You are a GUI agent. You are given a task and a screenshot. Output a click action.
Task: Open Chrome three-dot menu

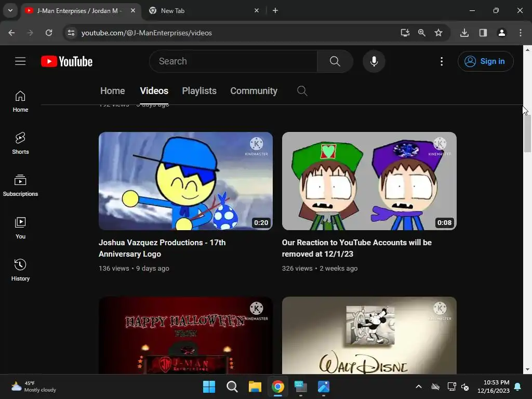click(521, 33)
